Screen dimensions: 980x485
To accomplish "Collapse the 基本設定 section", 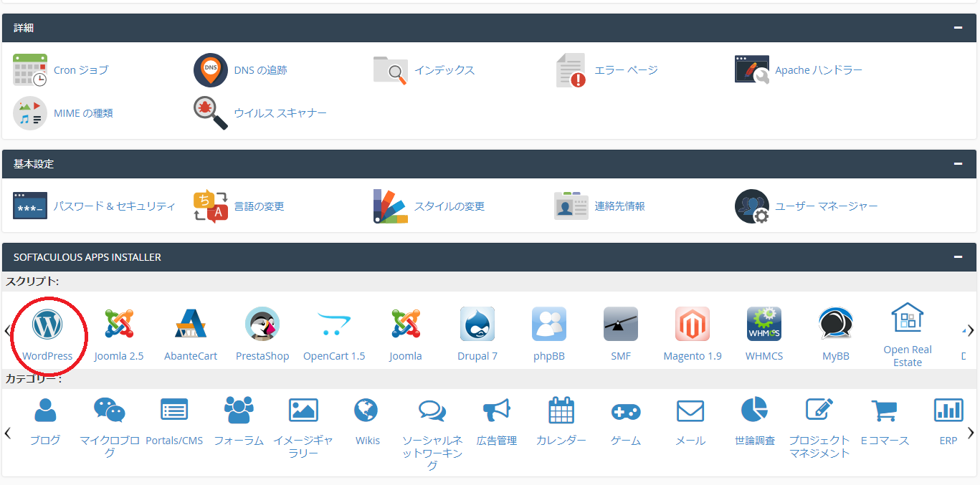I will [x=958, y=164].
